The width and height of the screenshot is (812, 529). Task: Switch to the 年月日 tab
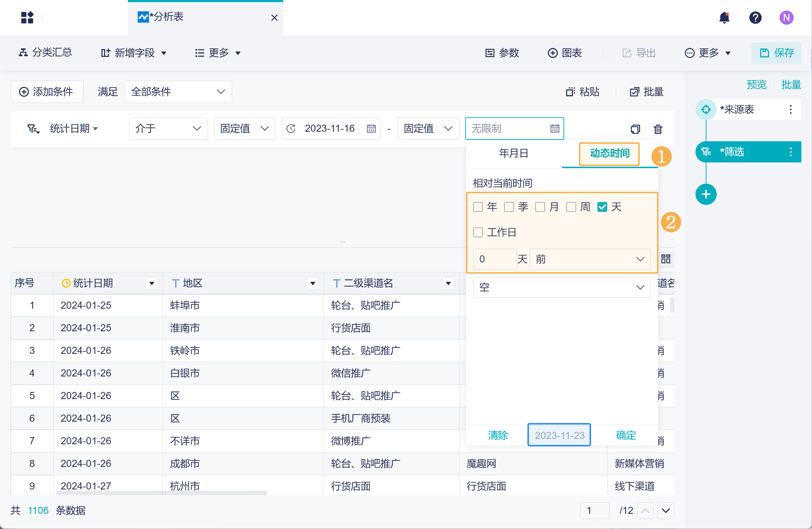pos(514,153)
